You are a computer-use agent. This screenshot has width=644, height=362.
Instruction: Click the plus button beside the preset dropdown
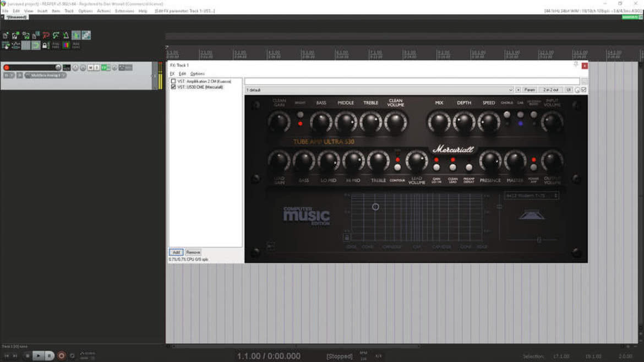[519, 90]
